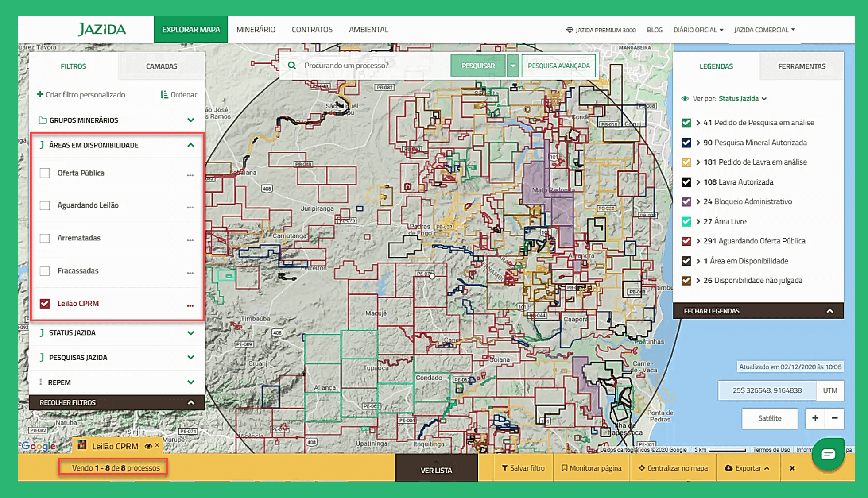Viewport: 868px width, 498px height.
Task: Zoom out with the minus button
Action: [834, 418]
